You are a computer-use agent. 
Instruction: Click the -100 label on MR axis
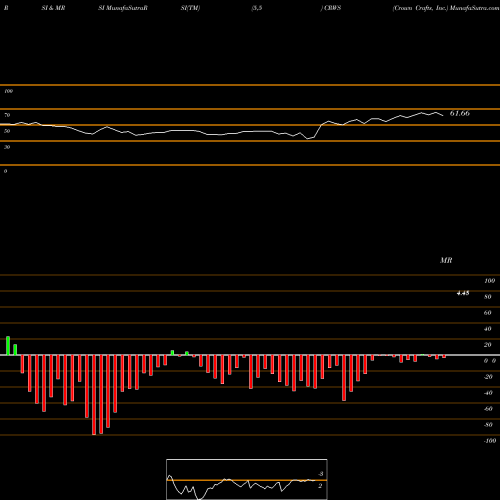tap(490, 441)
